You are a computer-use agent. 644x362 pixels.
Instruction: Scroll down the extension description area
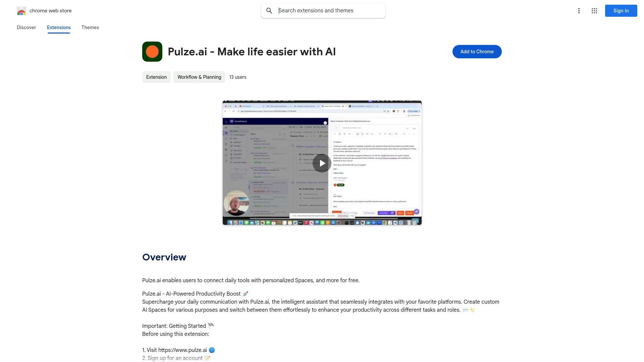[322, 309]
